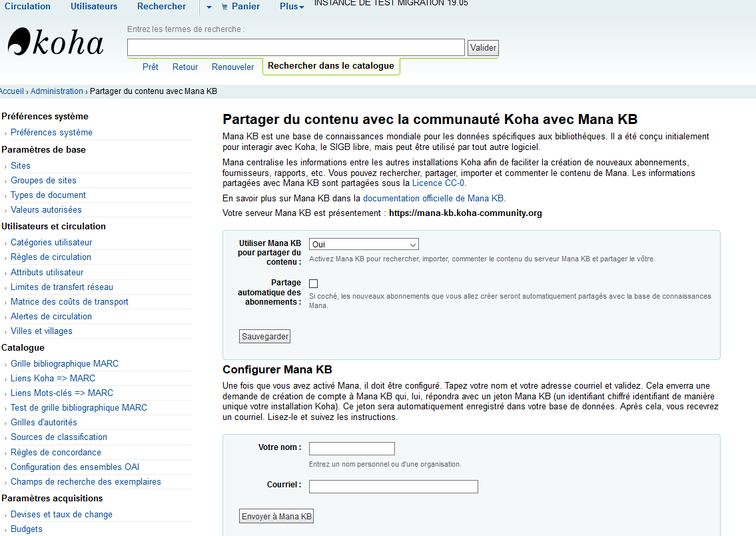Switch to the Retour tab
Image resolution: width=756 pixels, height=536 pixels.
185,67
